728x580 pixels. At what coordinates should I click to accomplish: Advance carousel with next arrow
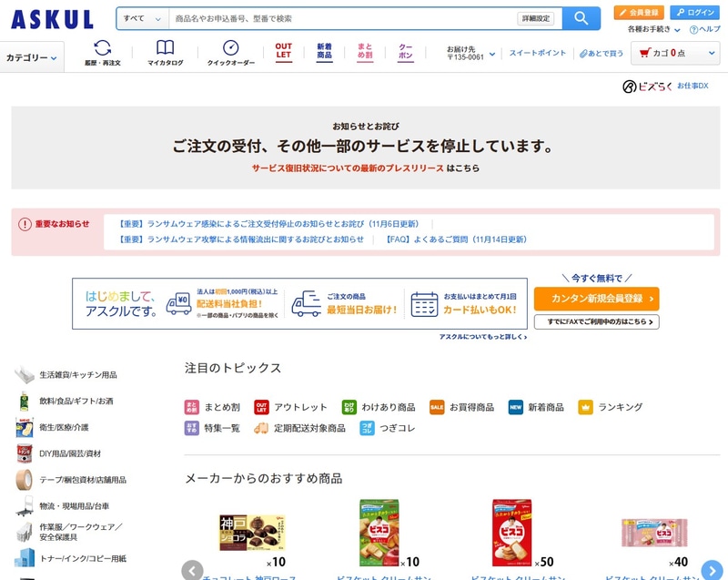coord(713,570)
